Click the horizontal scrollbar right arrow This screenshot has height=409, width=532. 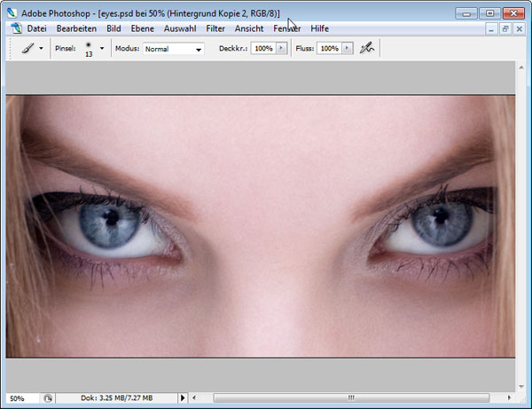point(510,397)
